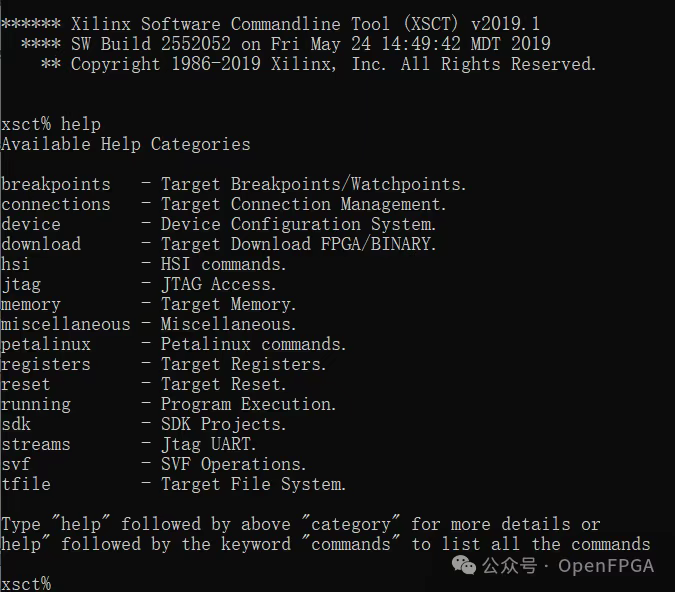This screenshot has width=675, height=592.
Task: Click the 'registers' help category text
Action: tap(46, 364)
